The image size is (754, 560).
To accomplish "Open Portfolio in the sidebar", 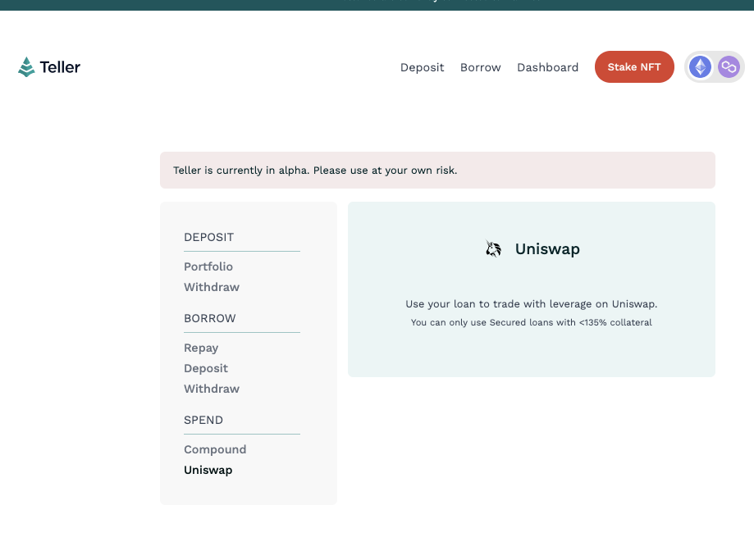I will [x=208, y=266].
